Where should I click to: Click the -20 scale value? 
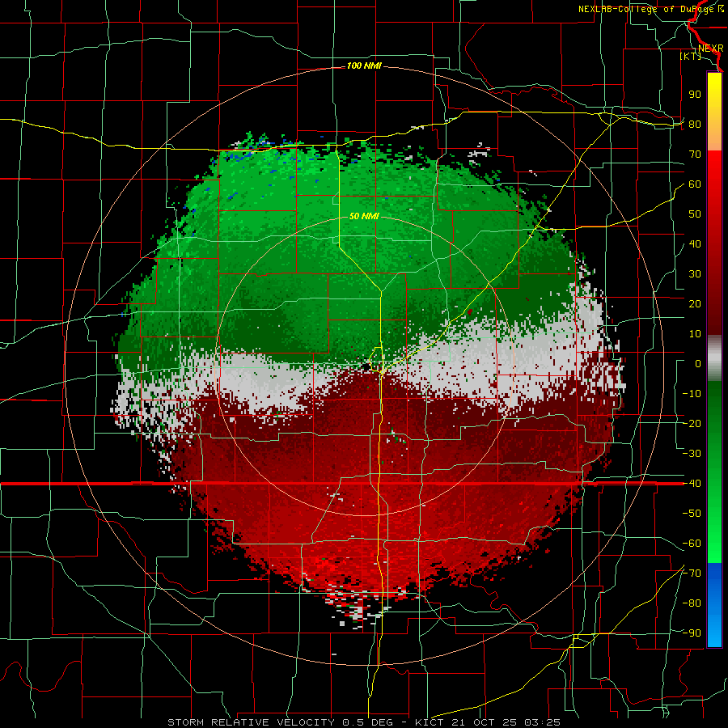click(x=692, y=423)
